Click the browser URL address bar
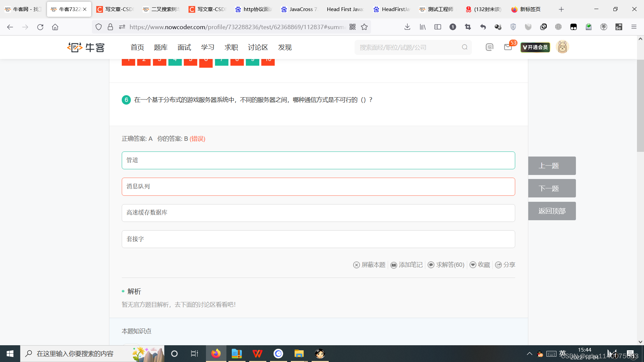This screenshot has width=644, height=362. coord(237,27)
